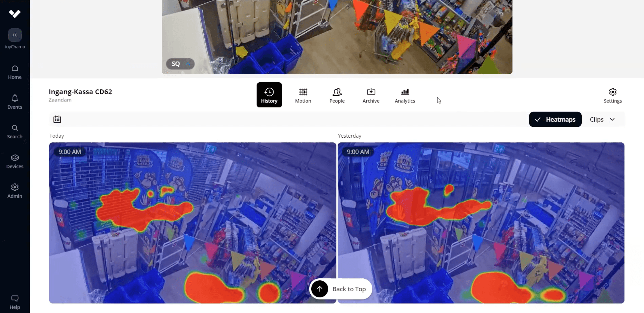Viewport: 644px width, 313px height.
Task: Select the Search icon in sidebar
Action: (x=15, y=131)
